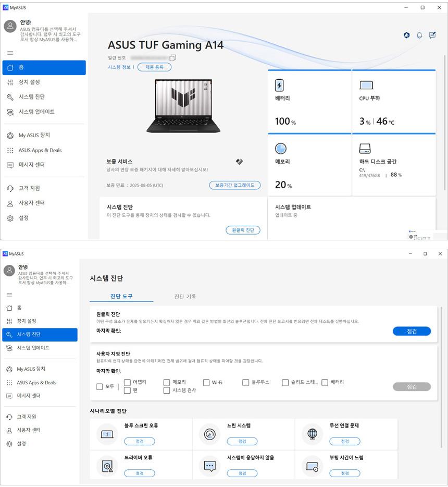The height and width of the screenshot is (487, 448).
Task: Click 점검 under 시스템이 응답하지 않음
Action: (x=242, y=473)
